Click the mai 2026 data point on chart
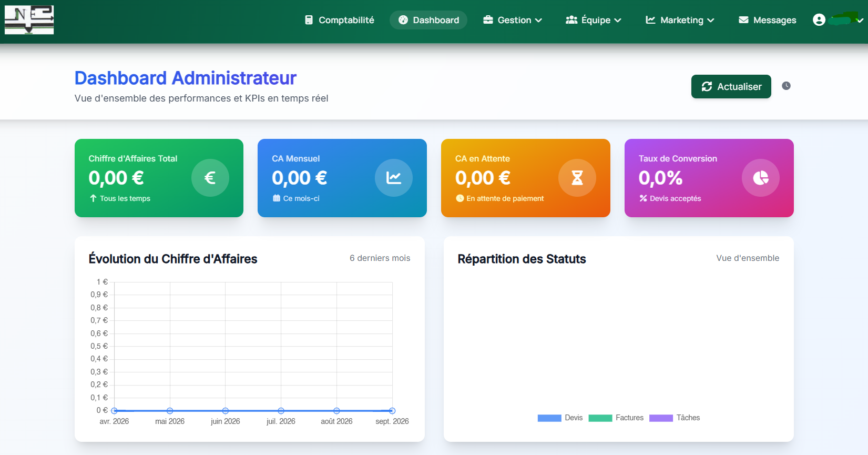 point(170,411)
